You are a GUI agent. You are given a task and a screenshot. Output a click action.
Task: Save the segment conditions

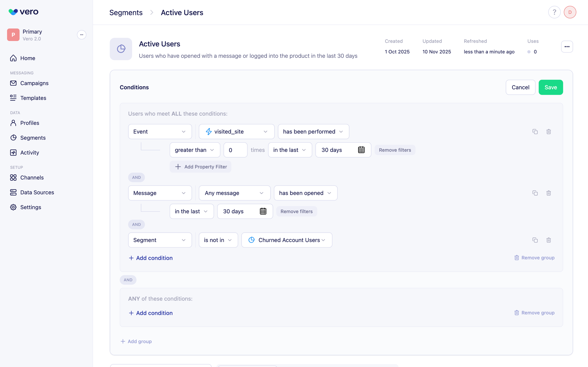pos(550,87)
